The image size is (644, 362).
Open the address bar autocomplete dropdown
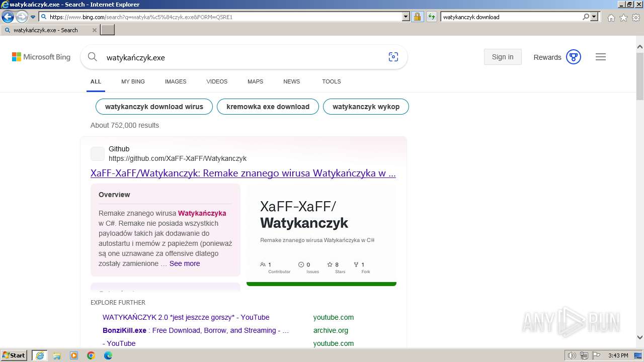coord(406,17)
